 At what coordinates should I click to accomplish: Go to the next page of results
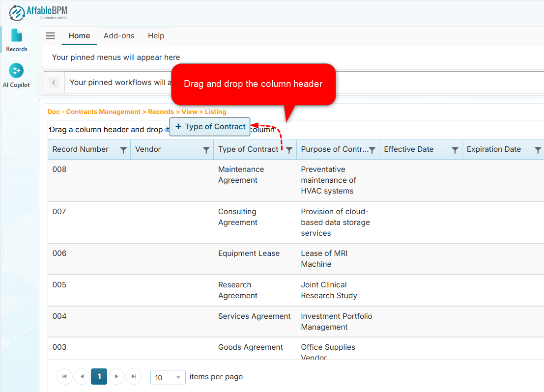[x=116, y=376]
